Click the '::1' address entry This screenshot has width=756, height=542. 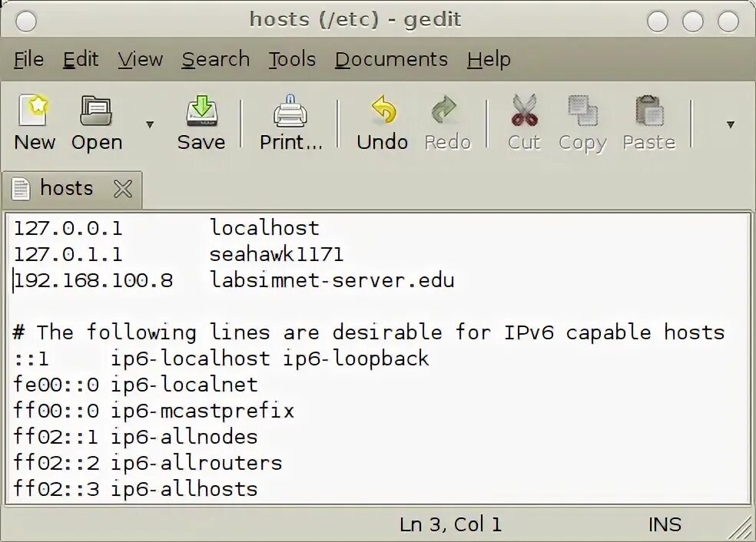(31, 359)
